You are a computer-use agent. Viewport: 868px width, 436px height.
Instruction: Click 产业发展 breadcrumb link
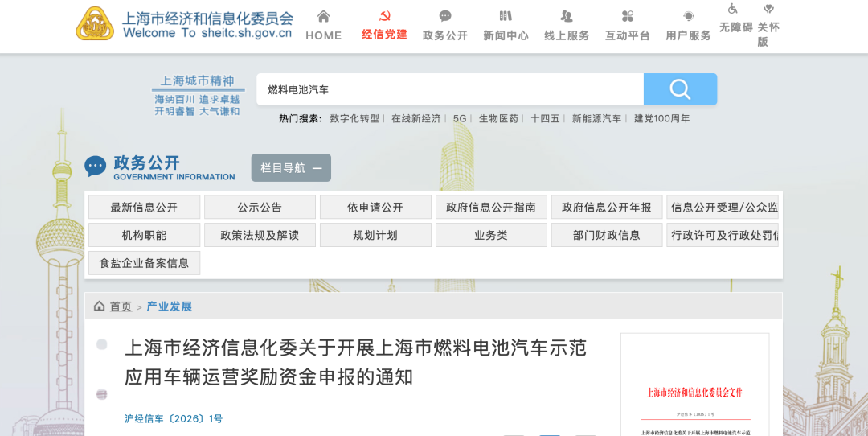[169, 306]
